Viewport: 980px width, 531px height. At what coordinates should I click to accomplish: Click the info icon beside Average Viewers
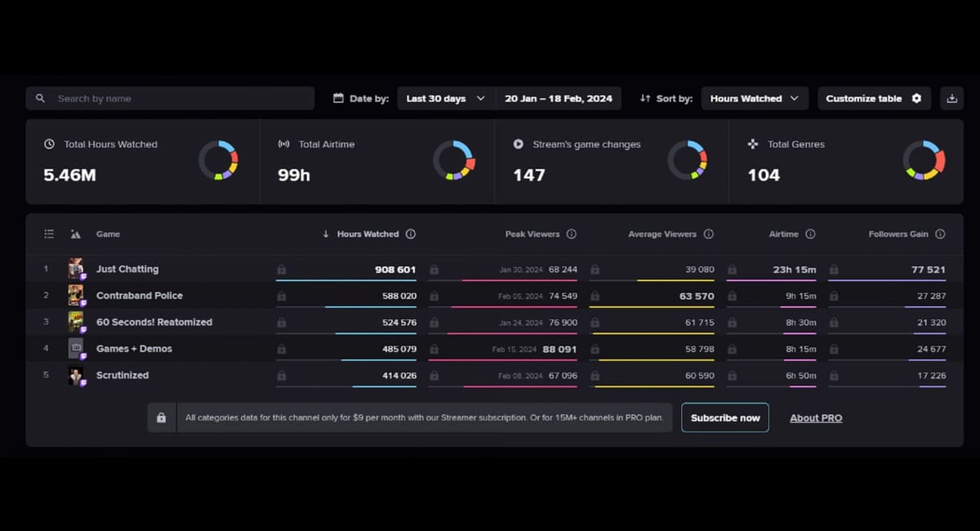point(708,234)
